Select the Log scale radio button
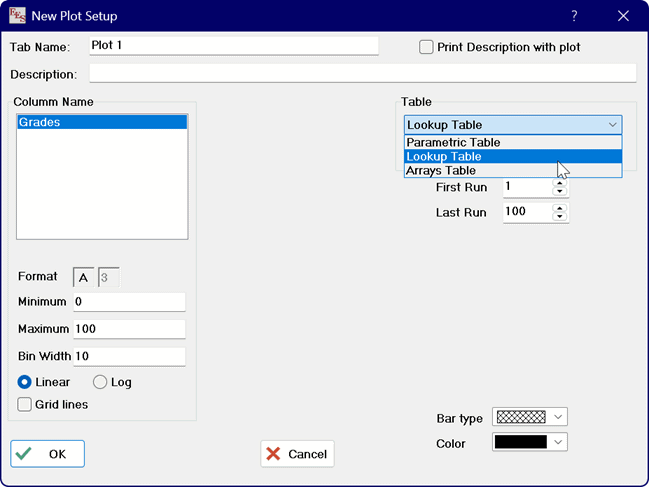Image resolution: width=649 pixels, height=487 pixels. point(100,382)
